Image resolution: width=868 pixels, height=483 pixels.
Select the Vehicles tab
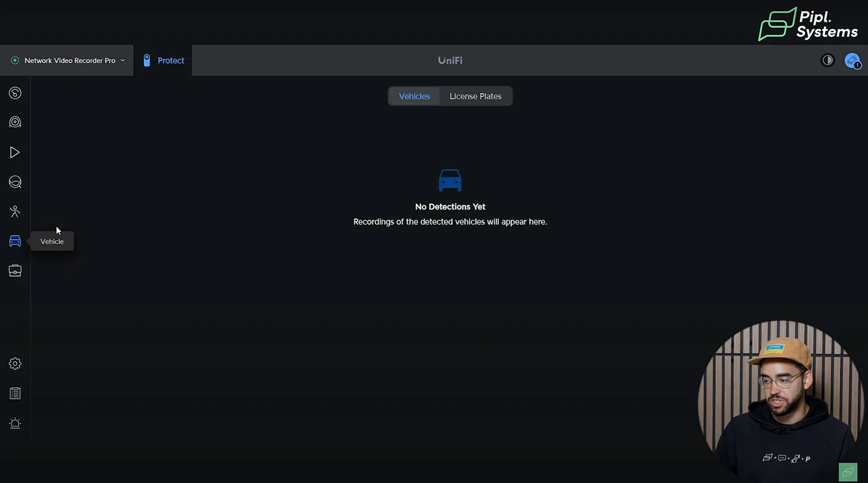coord(414,96)
